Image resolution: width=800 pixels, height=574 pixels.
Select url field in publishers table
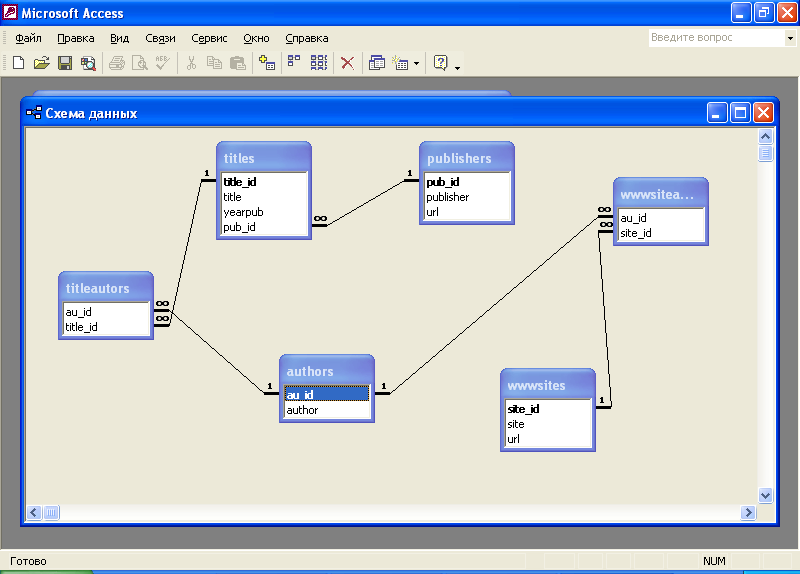point(467,212)
